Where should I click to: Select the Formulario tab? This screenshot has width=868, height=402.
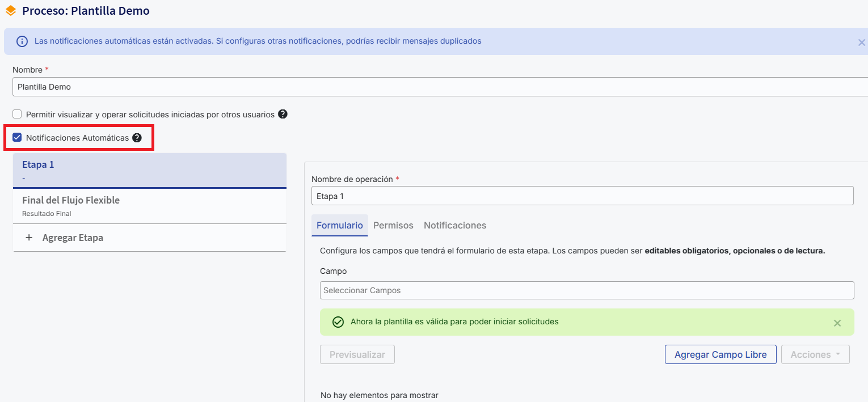tap(339, 225)
